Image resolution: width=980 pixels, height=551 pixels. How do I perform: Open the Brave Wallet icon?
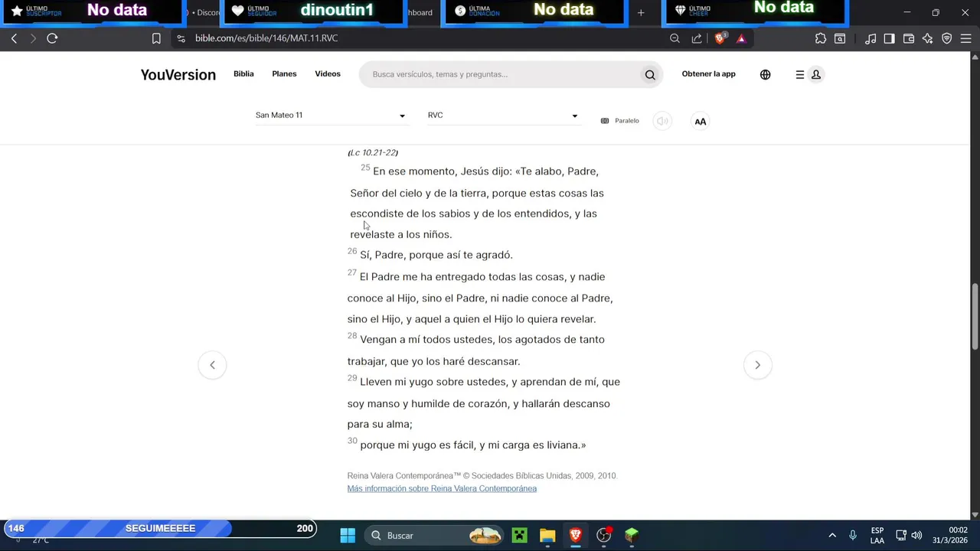click(909, 38)
